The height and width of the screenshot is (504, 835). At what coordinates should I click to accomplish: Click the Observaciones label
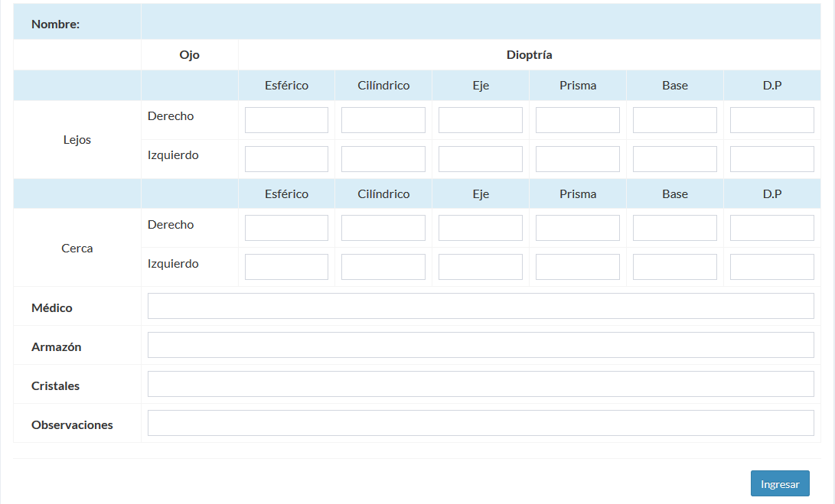click(x=72, y=424)
